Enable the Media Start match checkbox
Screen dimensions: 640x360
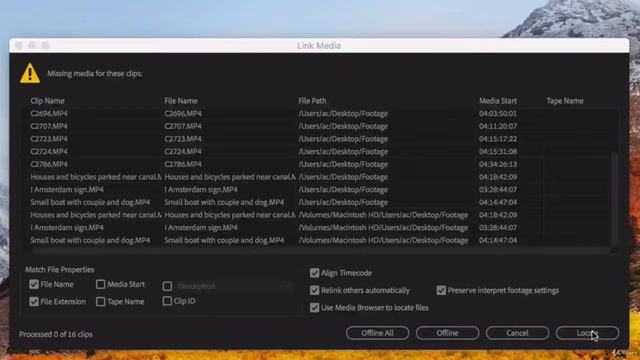click(100, 284)
